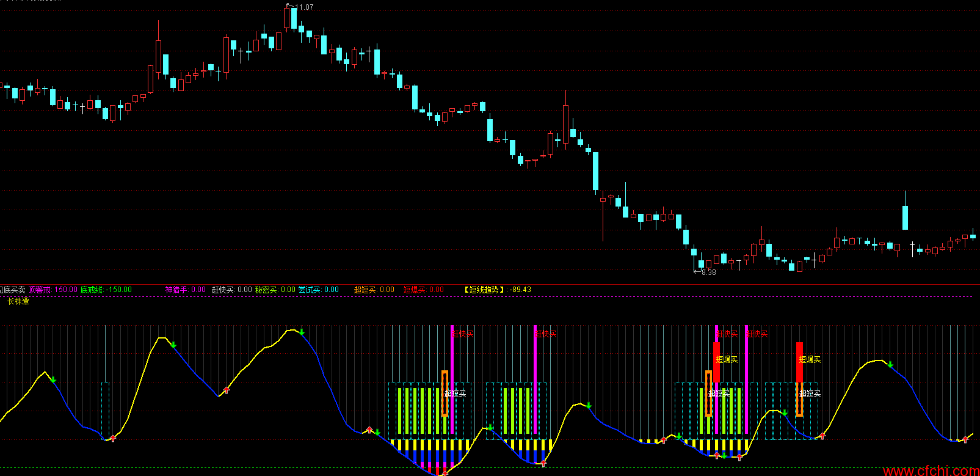Image resolution: width=980 pixels, height=476 pixels.
Task: Click the 秘密买 indicator value label
Action: 275,290
